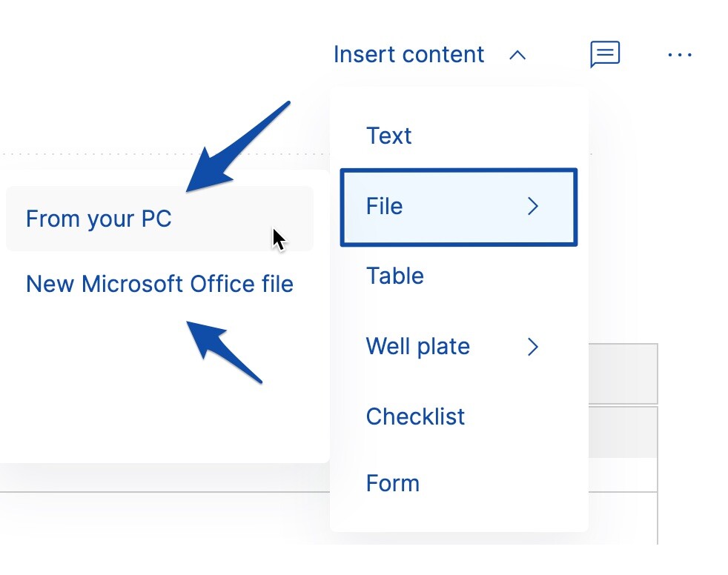Image resolution: width=728 pixels, height=575 pixels.
Task: Expand the File submenu arrow
Action: [532, 207]
